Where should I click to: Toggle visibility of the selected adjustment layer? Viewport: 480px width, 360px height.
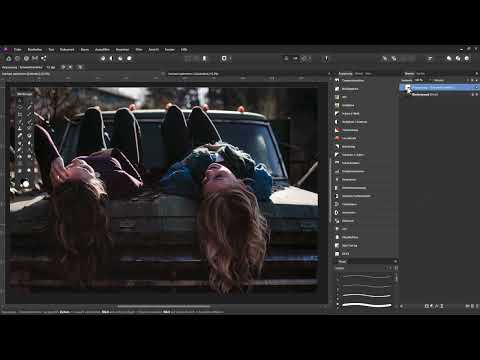(477, 87)
